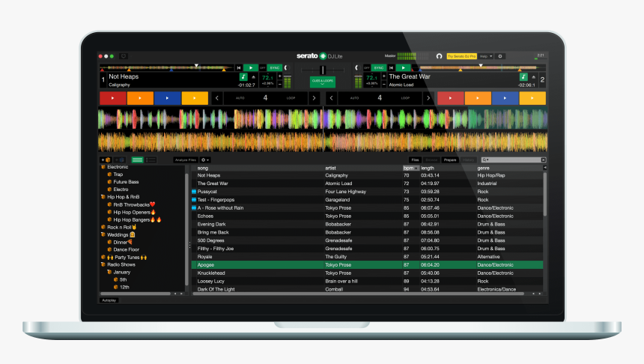Toggle SYNC on deck 2
This screenshot has height=364, width=644.
point(379,68)
